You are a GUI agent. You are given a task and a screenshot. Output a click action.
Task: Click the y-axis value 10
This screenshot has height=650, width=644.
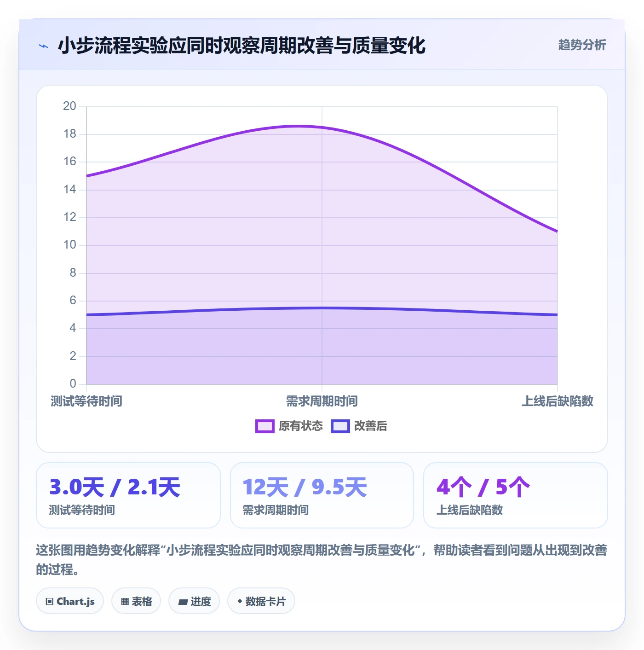coord(69,245)
